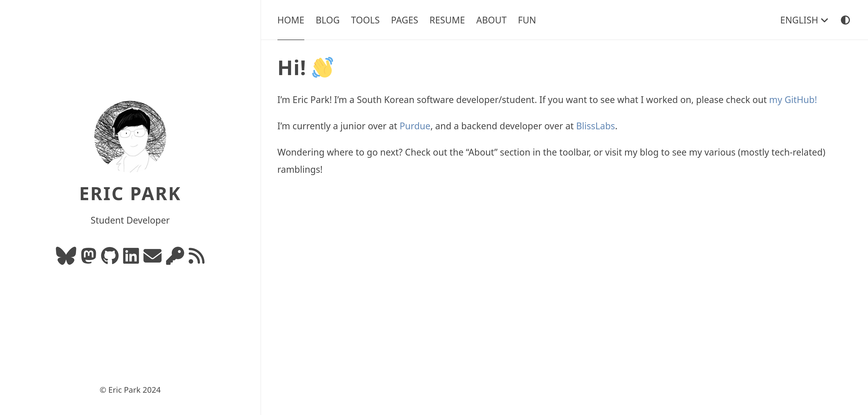
Task: Click the sketched avatar portrait
Action: 130,136
